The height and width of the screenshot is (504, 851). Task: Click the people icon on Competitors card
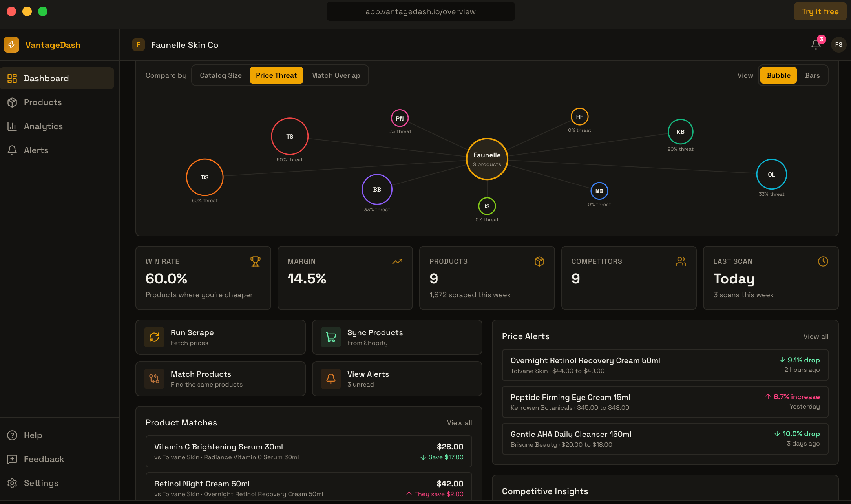point(681,261)
